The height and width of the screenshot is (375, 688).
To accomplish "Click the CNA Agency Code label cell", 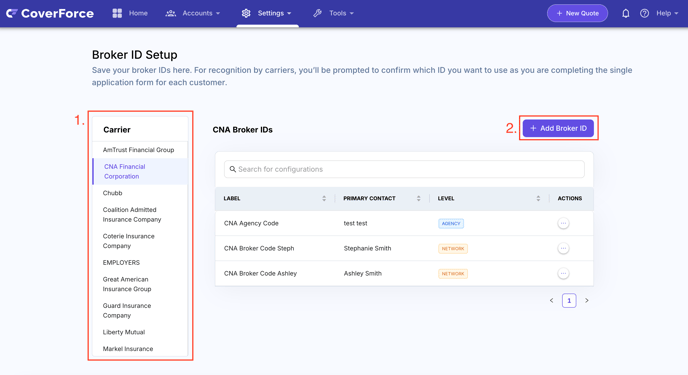I will point(251,223).
